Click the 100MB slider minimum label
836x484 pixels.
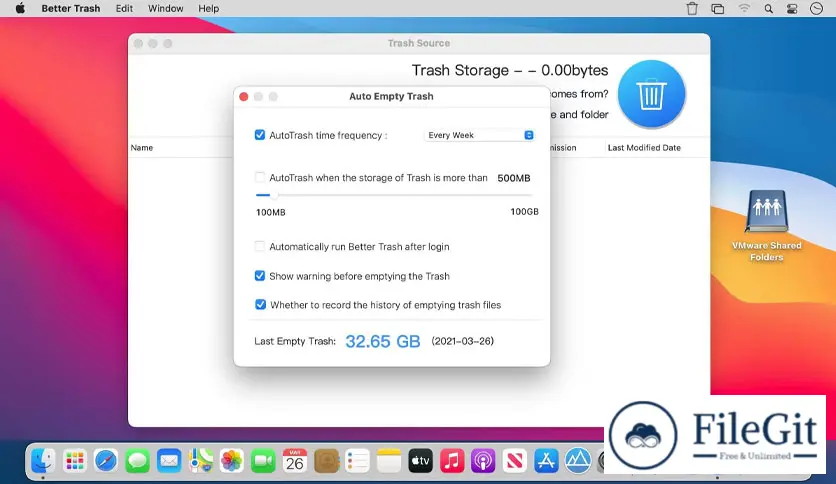click(271, 212)
